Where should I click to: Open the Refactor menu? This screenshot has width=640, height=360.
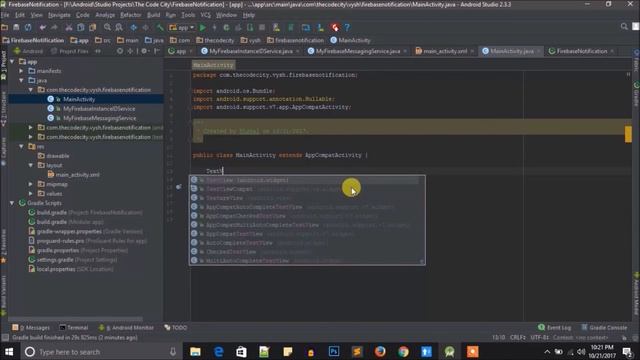(x=131, y=15)
